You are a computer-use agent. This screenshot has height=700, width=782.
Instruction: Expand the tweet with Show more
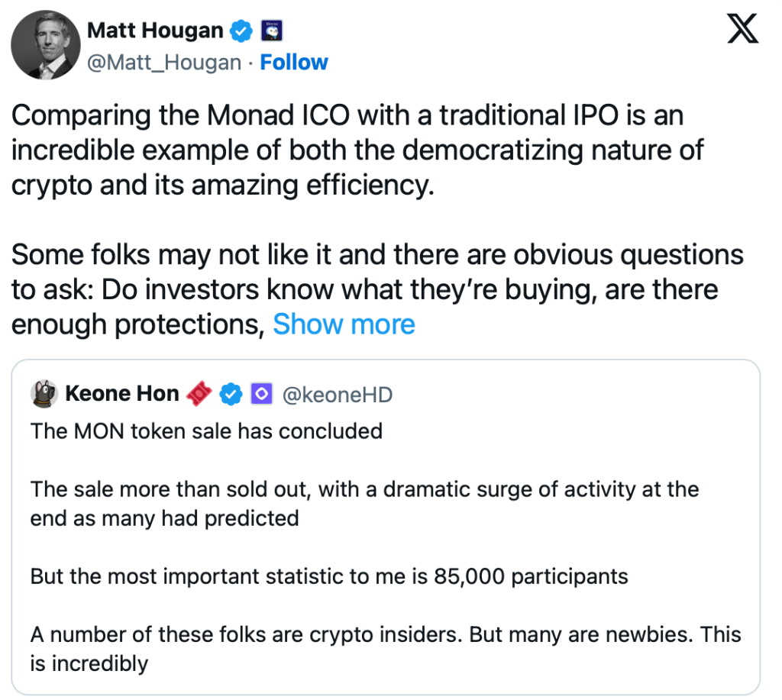coord(344,324)
